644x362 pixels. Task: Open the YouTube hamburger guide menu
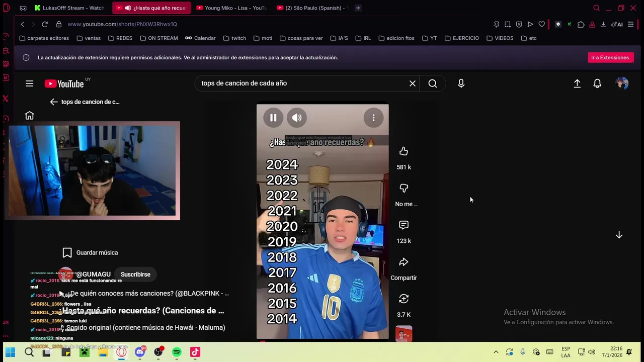point(29,83)
